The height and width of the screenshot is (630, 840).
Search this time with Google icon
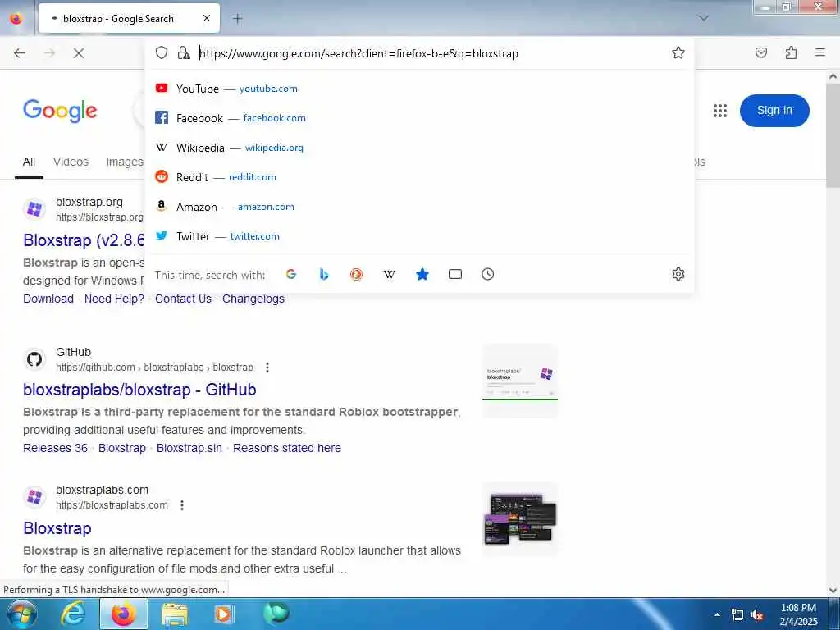(291, 274)
